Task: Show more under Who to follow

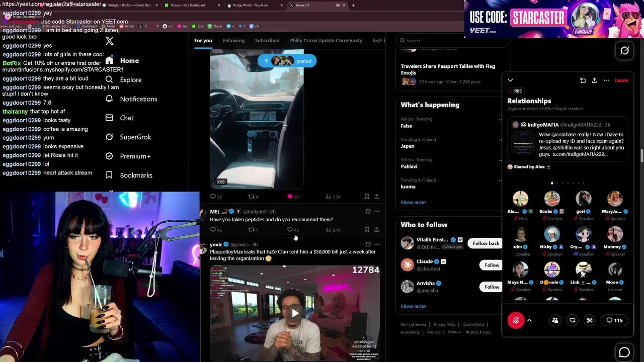Action: click(413, 306)
